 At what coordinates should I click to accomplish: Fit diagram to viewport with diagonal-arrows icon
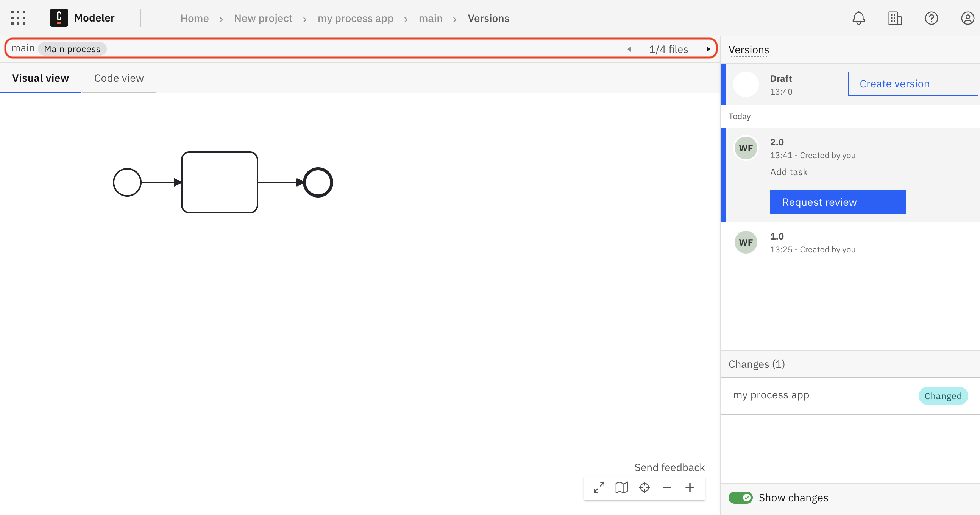tap(598, 487)
